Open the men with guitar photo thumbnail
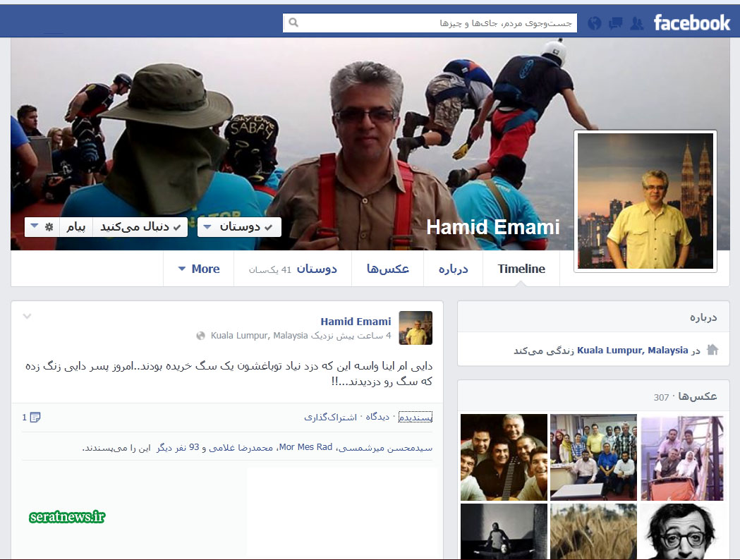The width and height of the screenshot is (740, 560). pos(504,457)
